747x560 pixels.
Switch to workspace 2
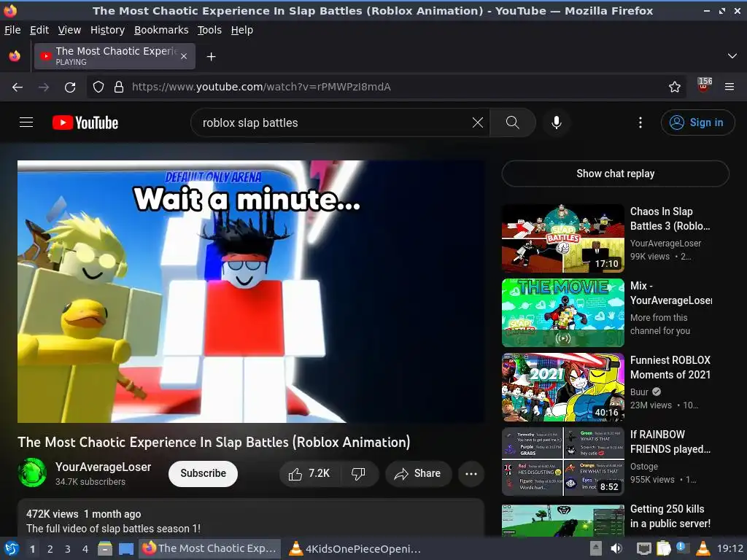pos(50,549)
